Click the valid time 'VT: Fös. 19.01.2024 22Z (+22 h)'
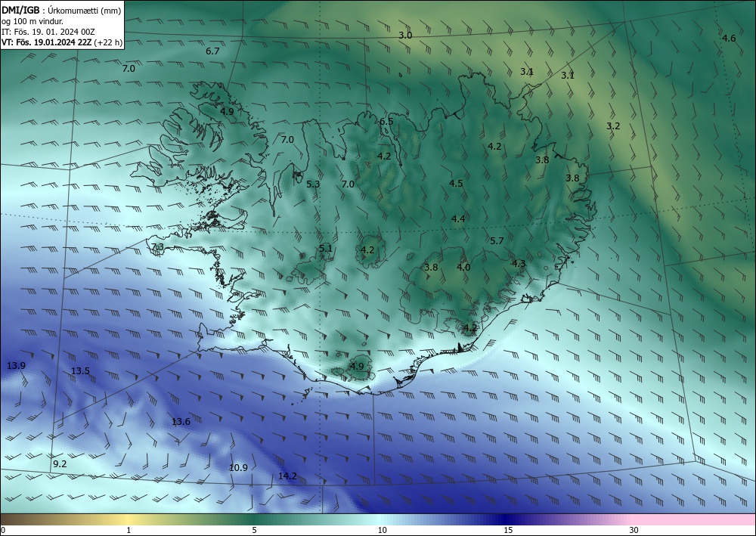 62,42
